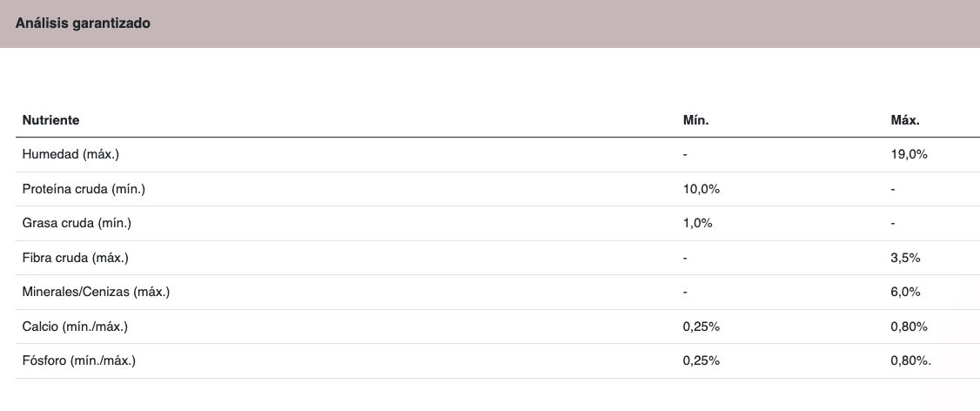Click the Máx. column header
The height and width of the screenshot is (411, 980).
(x=905, y=121)
